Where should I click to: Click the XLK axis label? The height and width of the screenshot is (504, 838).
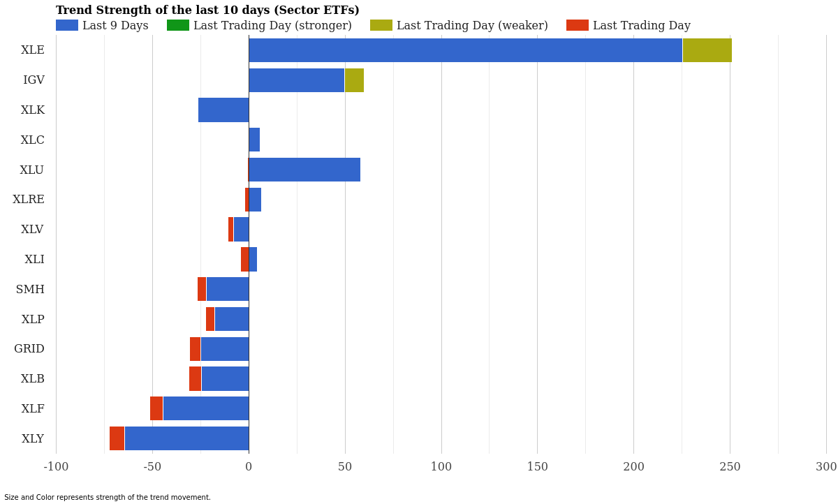pos(33,110)
